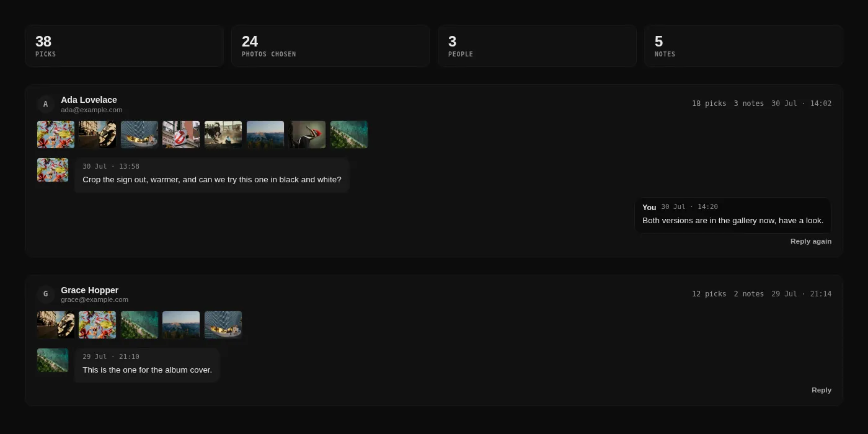Screen dimensions: 868x434
Task: Click the ada@example.com email address
Action: (x=92, y=110)
